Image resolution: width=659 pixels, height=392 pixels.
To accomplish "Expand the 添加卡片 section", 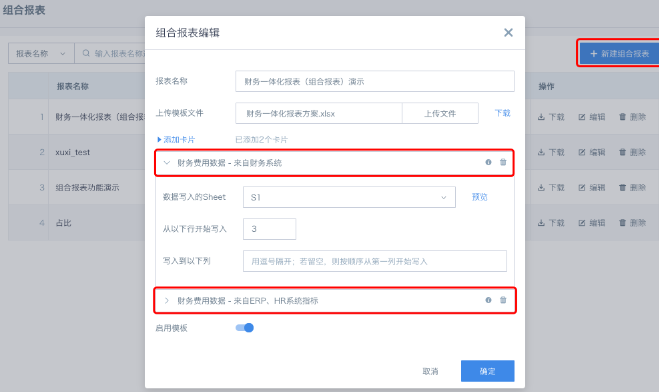I will point(176,139).
